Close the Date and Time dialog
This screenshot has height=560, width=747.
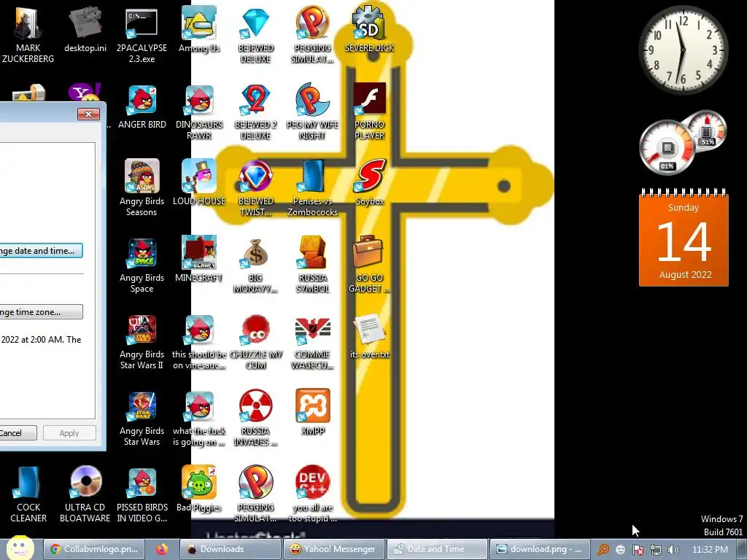(88, 114)
